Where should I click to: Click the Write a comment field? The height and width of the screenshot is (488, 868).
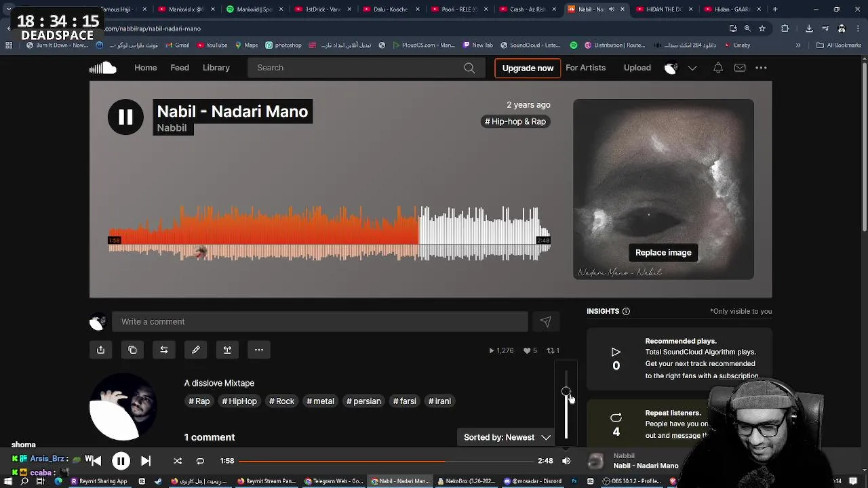tap(319, 322)
